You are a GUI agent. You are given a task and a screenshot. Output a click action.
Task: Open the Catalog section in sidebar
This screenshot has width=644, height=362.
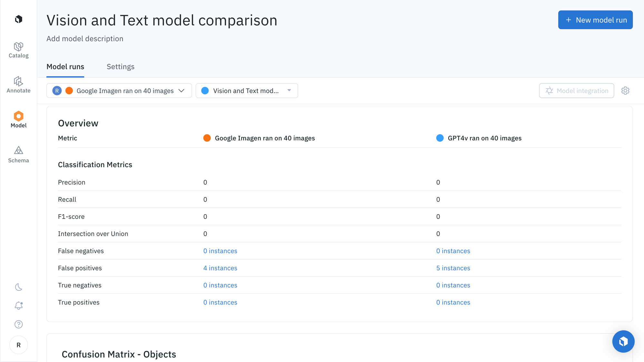pyautogui.click(x=18, y=50)
